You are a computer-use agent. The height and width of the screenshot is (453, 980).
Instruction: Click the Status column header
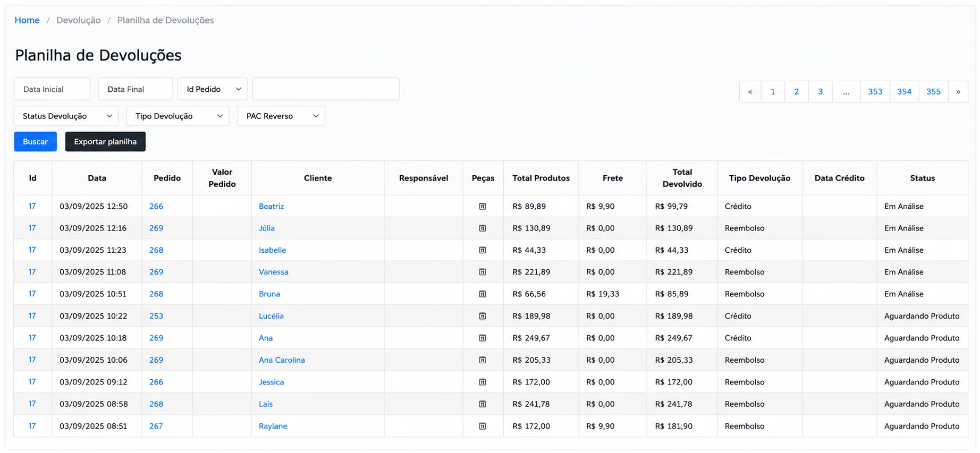pyautogui.click(x=923, y=178)
